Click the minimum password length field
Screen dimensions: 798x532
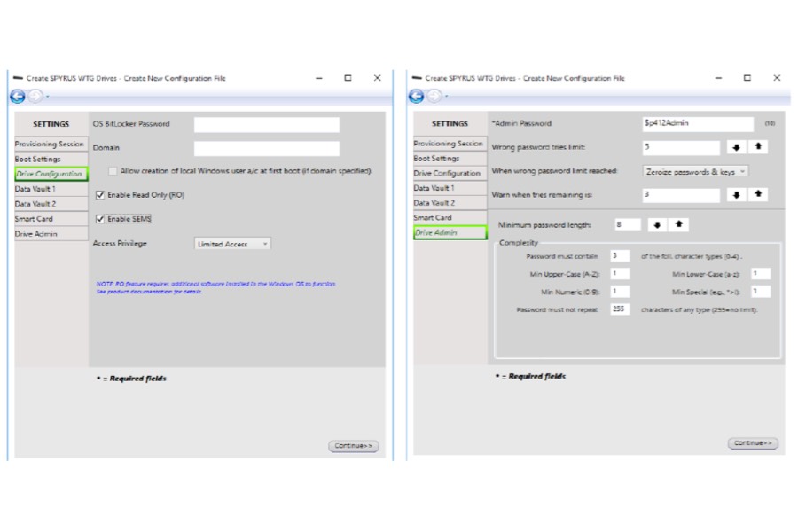(628, 224)
